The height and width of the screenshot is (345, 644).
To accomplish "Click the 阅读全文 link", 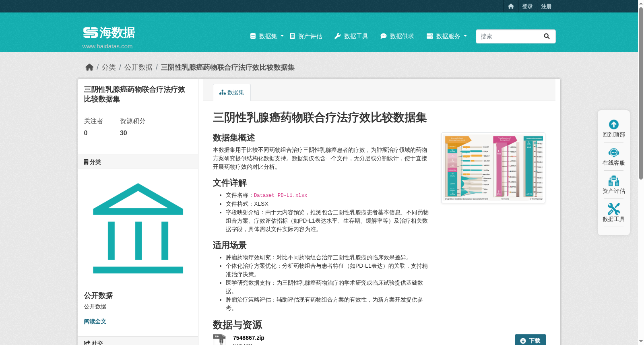I will (95, 321).
